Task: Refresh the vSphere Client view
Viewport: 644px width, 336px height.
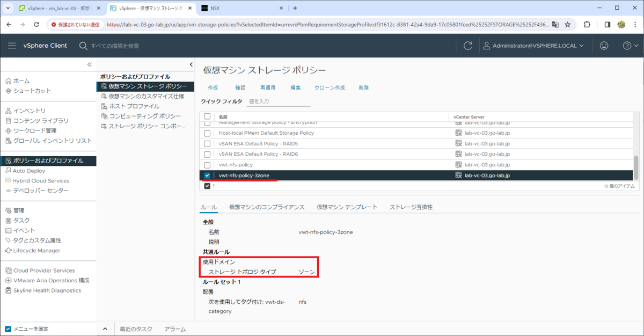Action: click(x=468, y=46)
